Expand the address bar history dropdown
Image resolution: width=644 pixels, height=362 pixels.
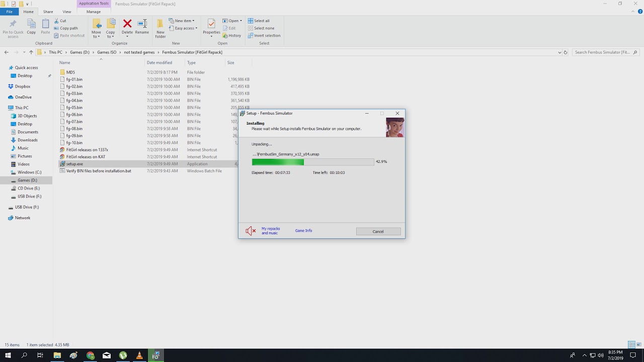[559, 52]
